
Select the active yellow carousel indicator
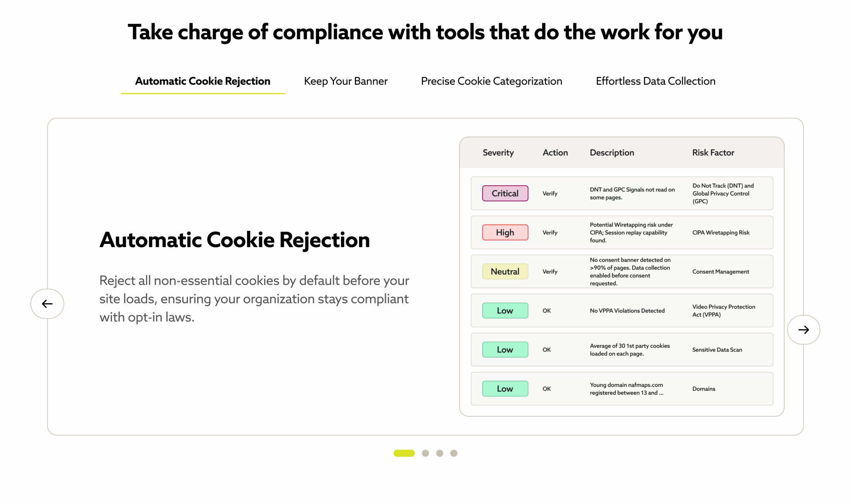(x=404, y=453)
